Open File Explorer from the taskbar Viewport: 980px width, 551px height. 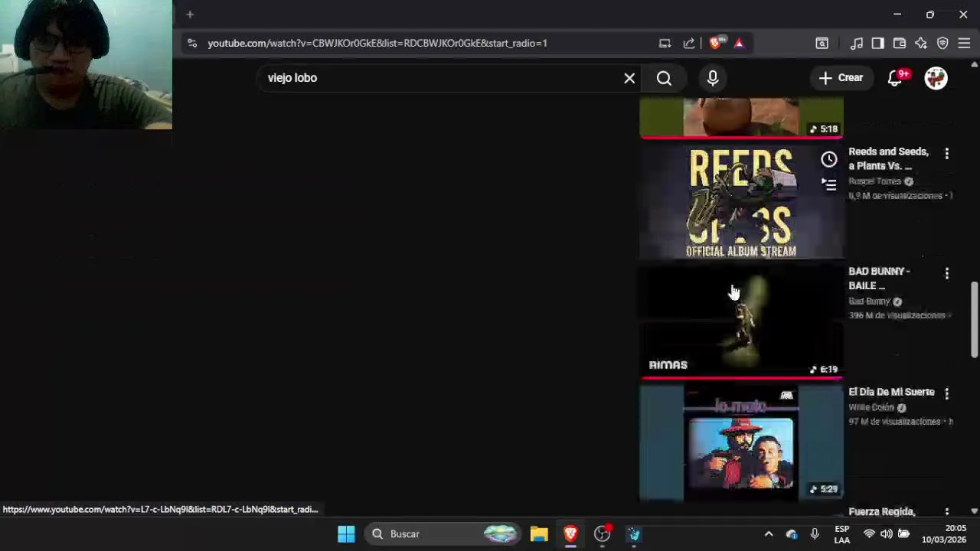click(539, 534)
